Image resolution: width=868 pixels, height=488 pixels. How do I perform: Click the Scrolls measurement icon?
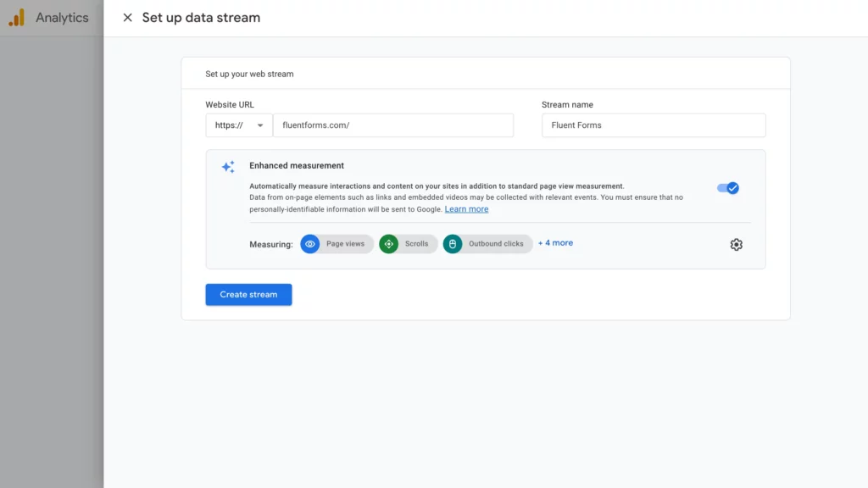pyautogui.click(x=388, y=244)
